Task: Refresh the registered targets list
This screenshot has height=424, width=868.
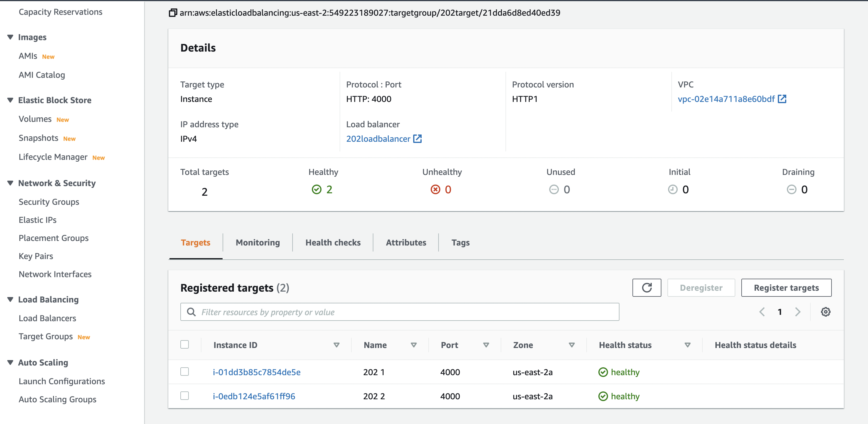Action: tap(647, 287)
